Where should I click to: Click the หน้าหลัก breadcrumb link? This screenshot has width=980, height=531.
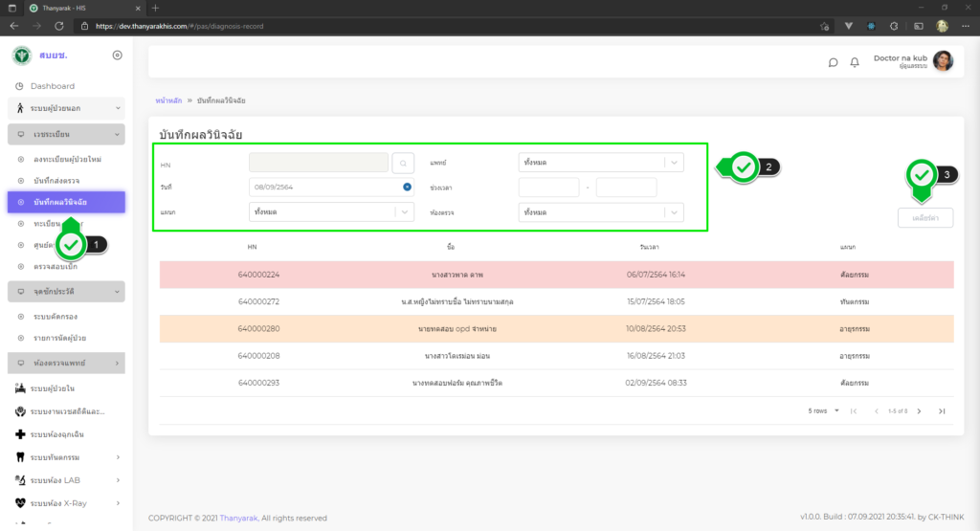click(x=167, y=100)
